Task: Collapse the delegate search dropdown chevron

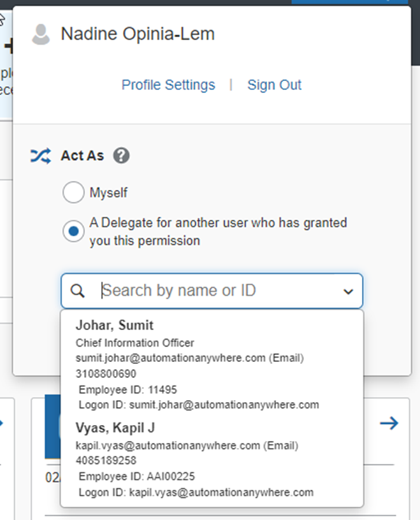Action: tap(348, 291)
